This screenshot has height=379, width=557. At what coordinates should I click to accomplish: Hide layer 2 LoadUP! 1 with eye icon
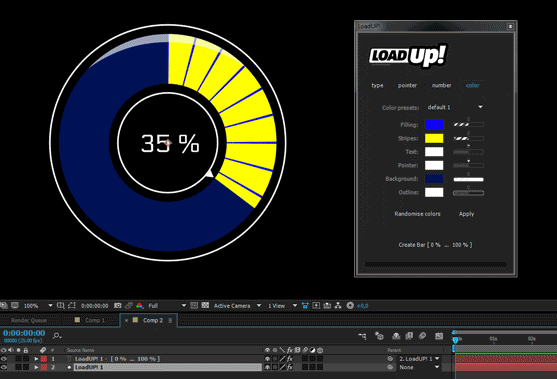point(4,367)
